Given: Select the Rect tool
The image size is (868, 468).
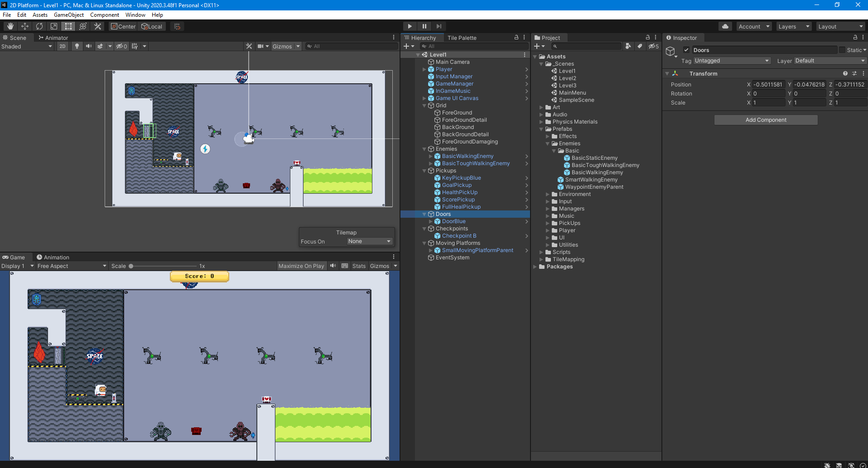Looking at the screenshot, I should (x=68, y=26).
